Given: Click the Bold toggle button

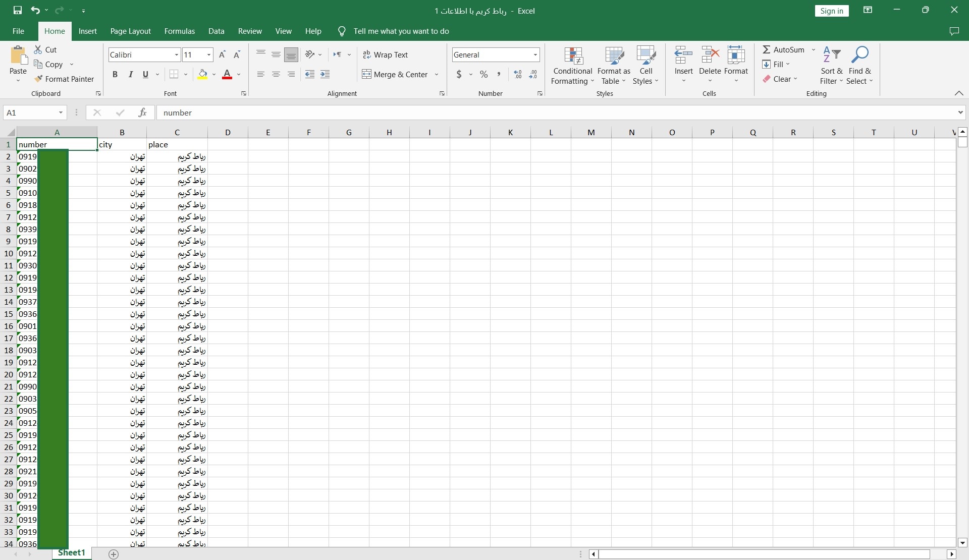Looking at the screenshot, I should (x=114, y=73).
